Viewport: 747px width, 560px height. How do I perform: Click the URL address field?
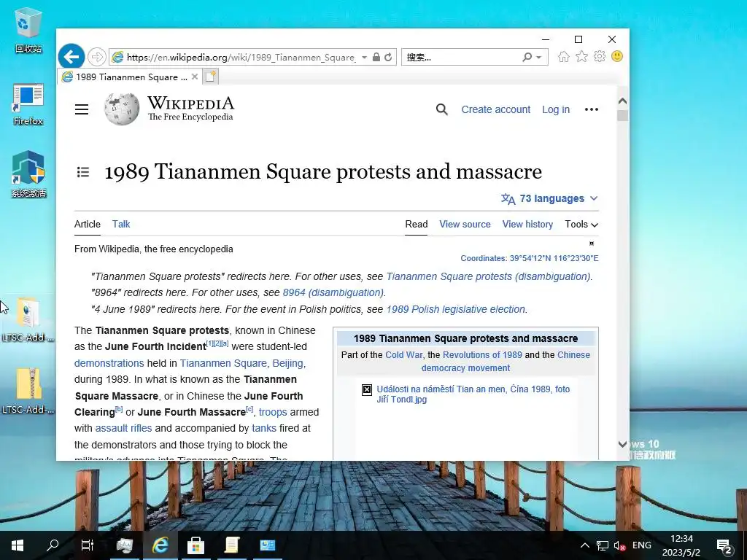click(241, 57)
